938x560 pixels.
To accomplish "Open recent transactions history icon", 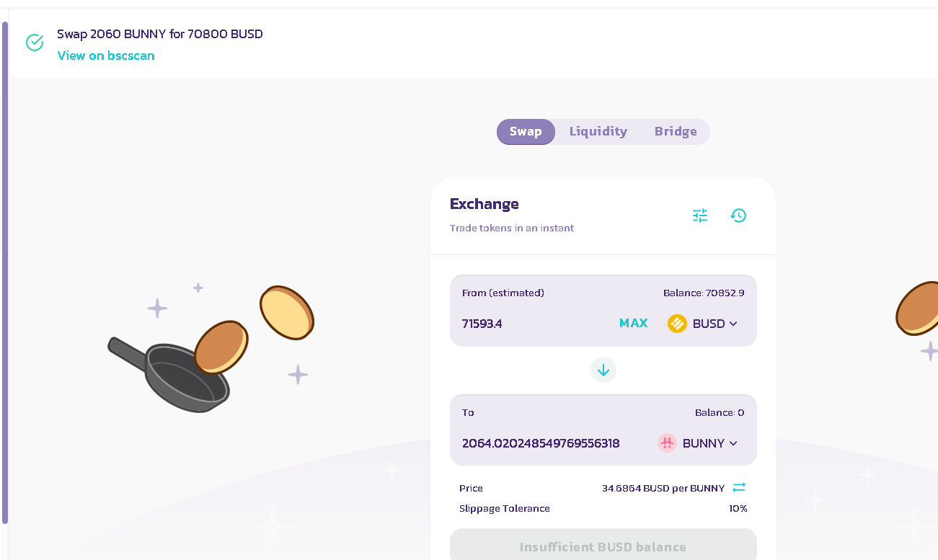I will coord(738,215).
